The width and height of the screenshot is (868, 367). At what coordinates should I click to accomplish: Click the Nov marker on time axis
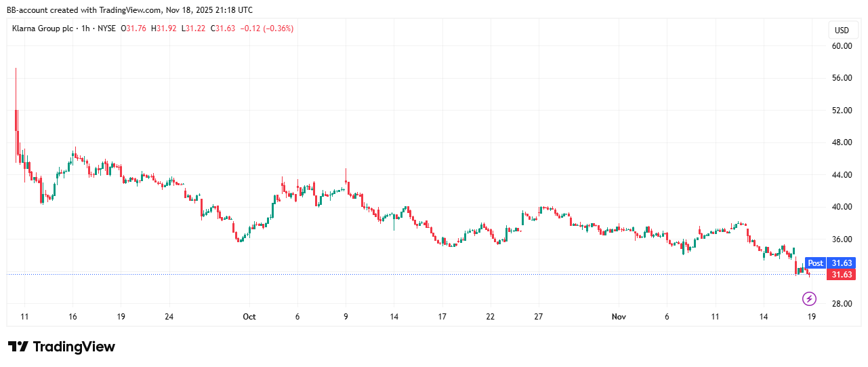pos(618,317)
